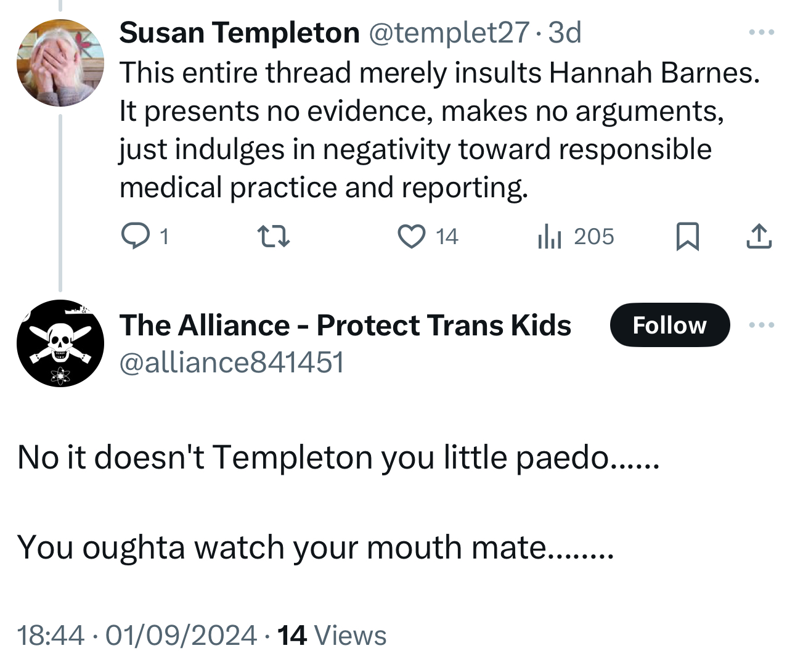This screenshot has width=795, height=672.
Task: Open view analytics bar-chart icon
Action: 549,236
